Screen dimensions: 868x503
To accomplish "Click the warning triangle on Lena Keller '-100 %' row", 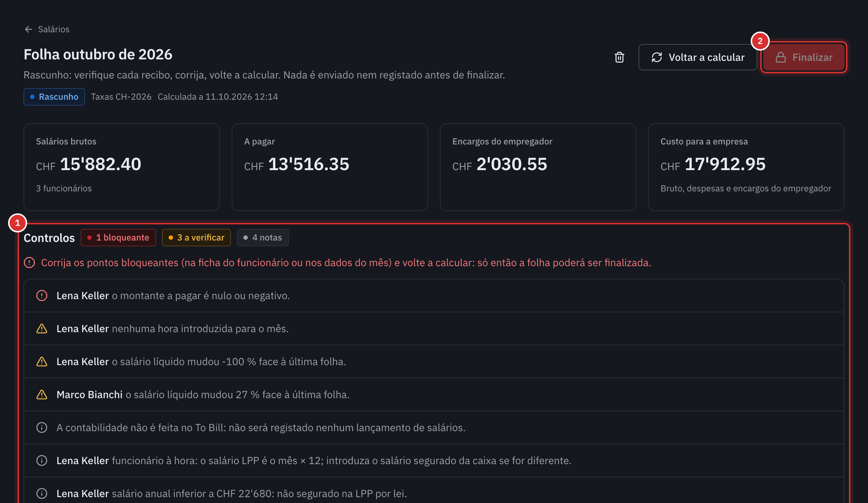I will [x=42, y=361].
